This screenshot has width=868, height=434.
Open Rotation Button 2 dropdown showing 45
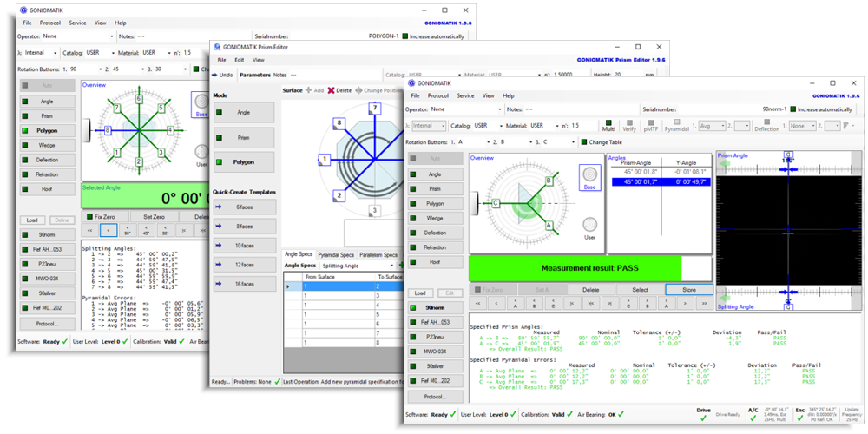(126, 69)
